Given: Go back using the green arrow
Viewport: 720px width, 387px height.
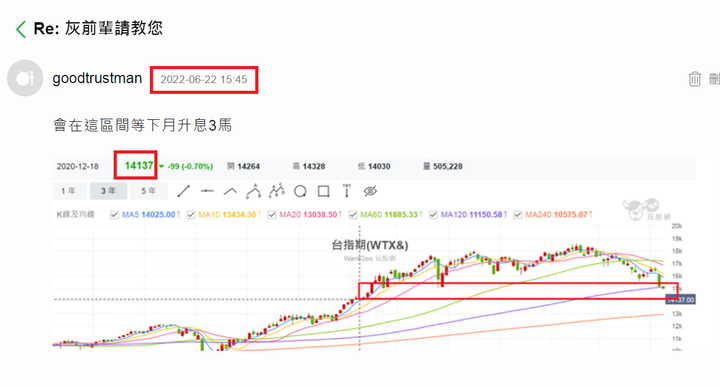Looking at the screenshot, I should click(21, 29).
